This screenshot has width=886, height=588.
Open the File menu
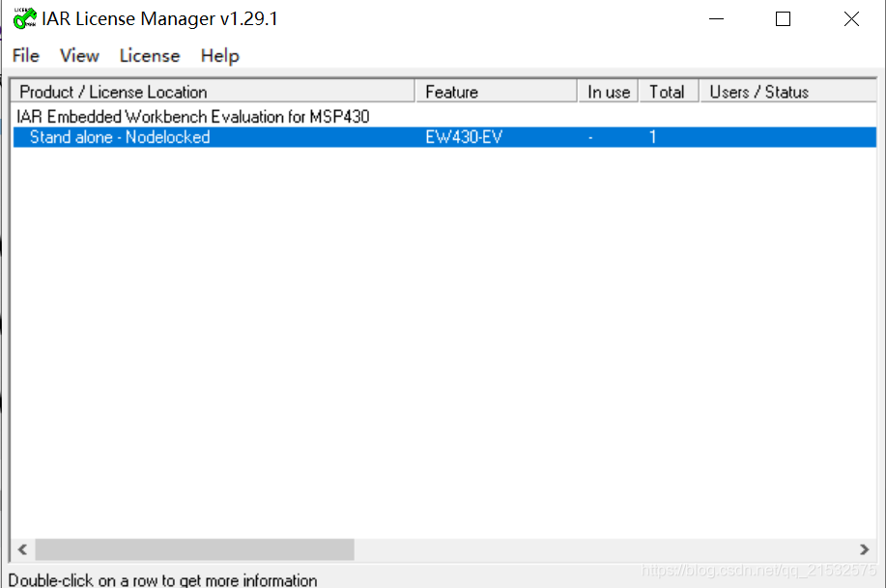point(26,55)
